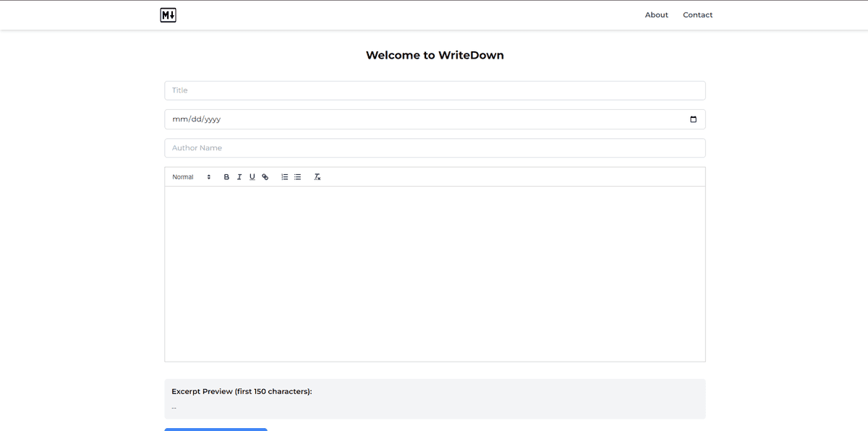
Task: Insert a link using the link icon
Action: (265, 177)
